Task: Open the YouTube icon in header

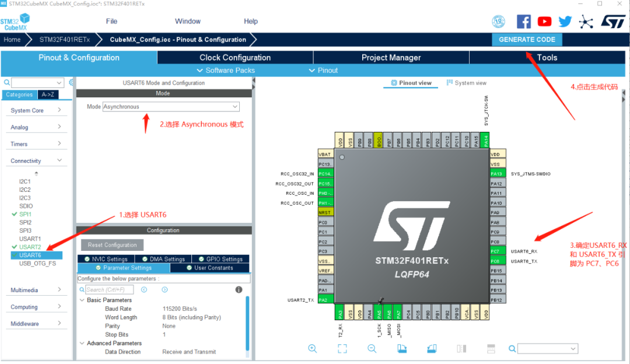Action: pyautogui.click(x=544, y=22)
